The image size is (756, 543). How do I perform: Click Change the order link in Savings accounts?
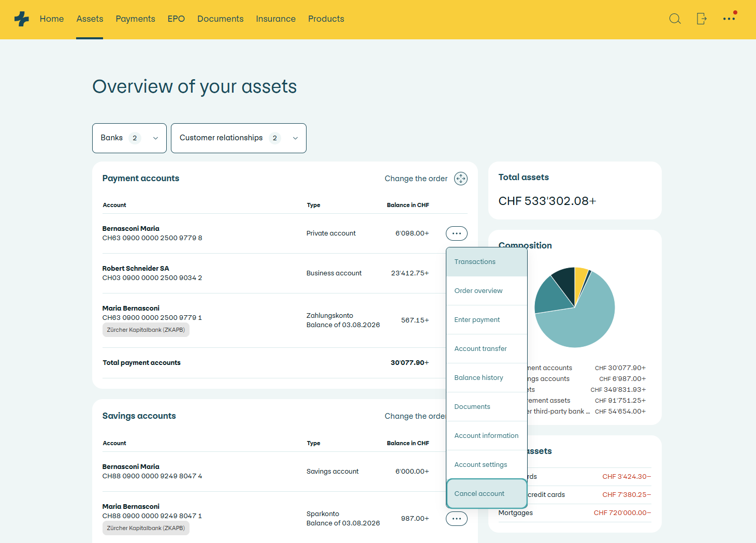pos(415,416)
